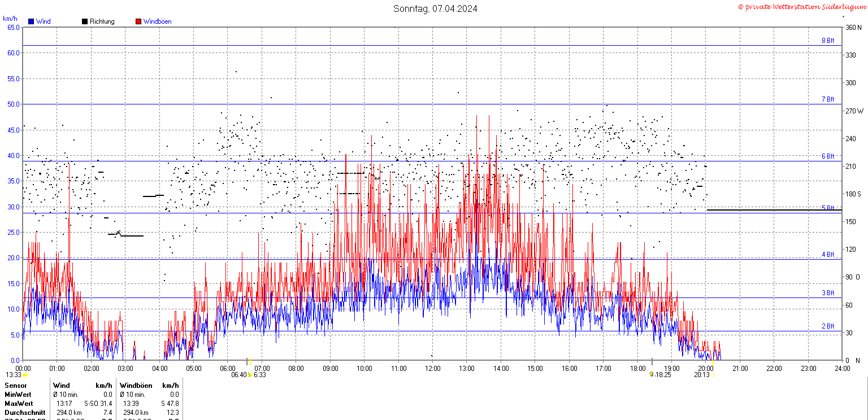Click the 270 W direction axis label
This screenshot has width=868, height=420.
854,111
